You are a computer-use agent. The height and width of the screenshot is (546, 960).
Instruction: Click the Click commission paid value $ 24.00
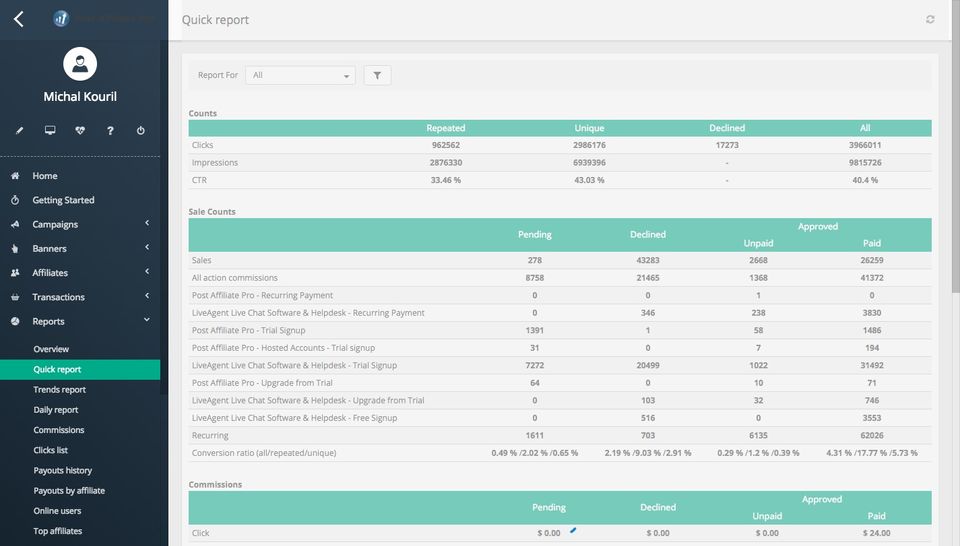tap(876, 533)
